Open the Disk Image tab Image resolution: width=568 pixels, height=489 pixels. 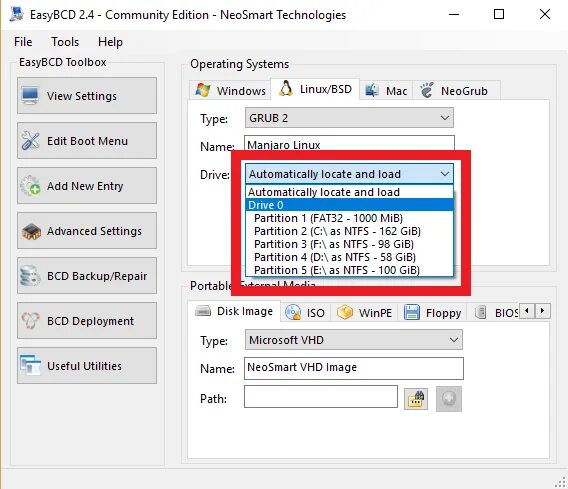point(234,311)
